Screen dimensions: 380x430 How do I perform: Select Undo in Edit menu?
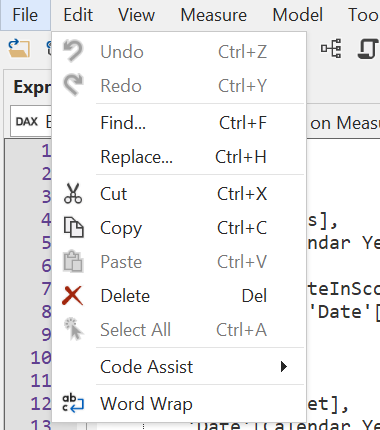click(x=179, y=52)
